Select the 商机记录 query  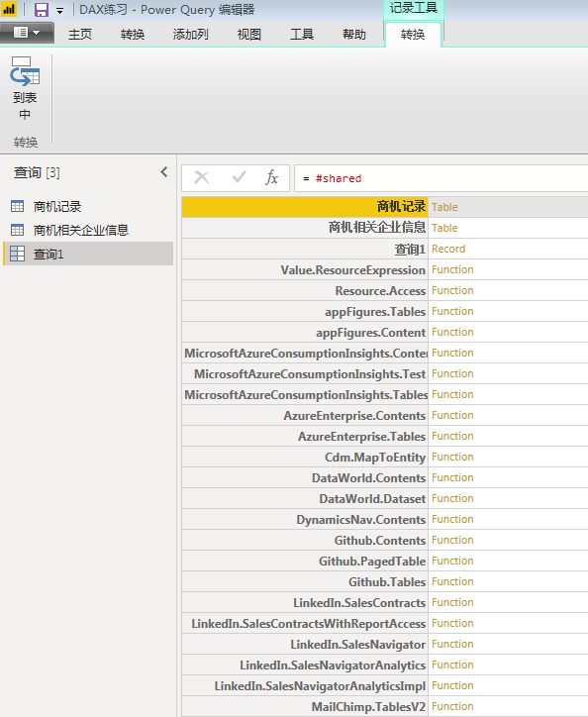(x=88, y=206)
